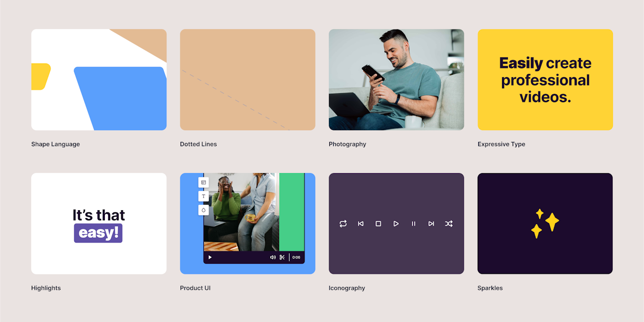The width and height of the screenshot is (644, 322).
Task: Toggle the loop icon in Iconography
Action: pos(343,223)
